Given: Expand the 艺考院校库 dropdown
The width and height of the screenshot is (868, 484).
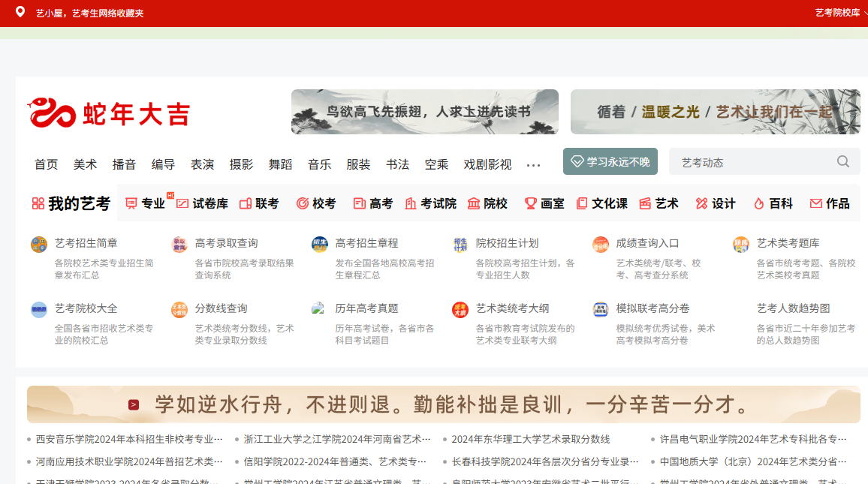Looking at the screenshot, I should (839, 13).
